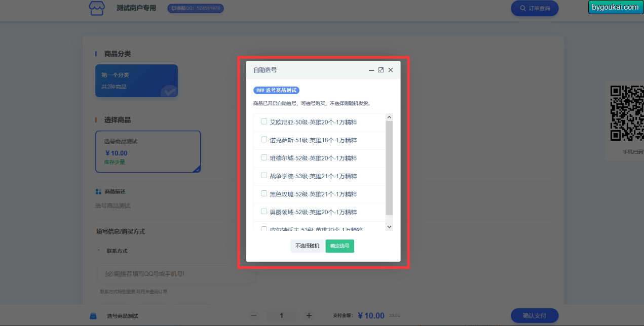Select the 选号商品测试 product card
This screenshot has height=326, width=644.
tap(148, 151)
